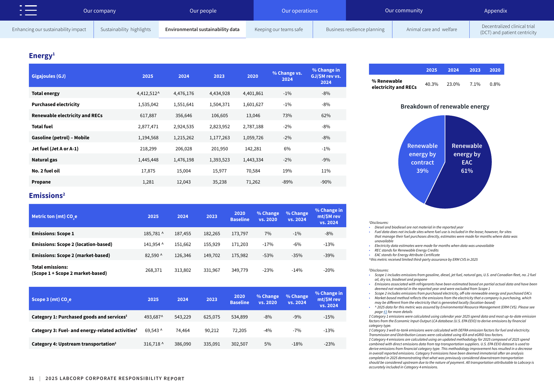Open Business resilience planning page
The image size is (554, 392).
pyautogui.click(x=355, y=30)
